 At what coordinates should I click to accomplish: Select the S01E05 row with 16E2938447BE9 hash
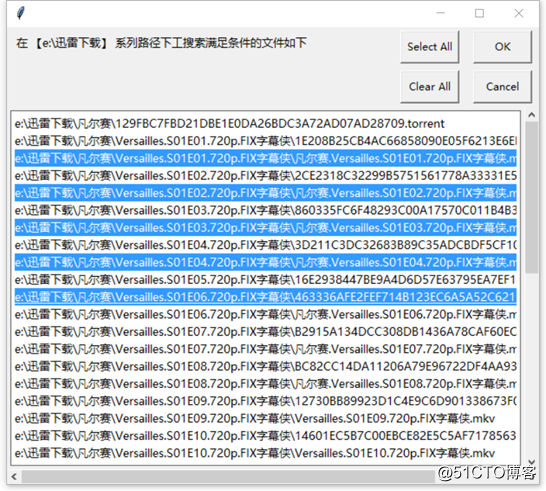pyautogui.click(x=266, y=280)
